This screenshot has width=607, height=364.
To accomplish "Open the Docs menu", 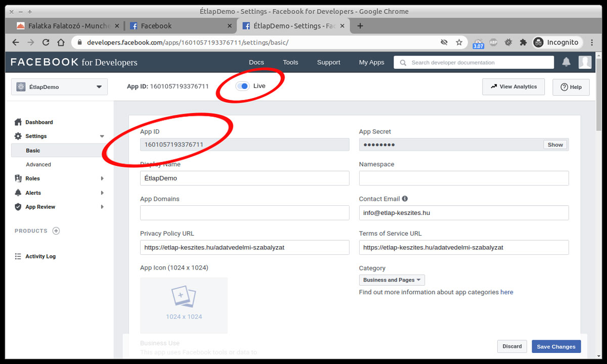I will coord(256,62).
